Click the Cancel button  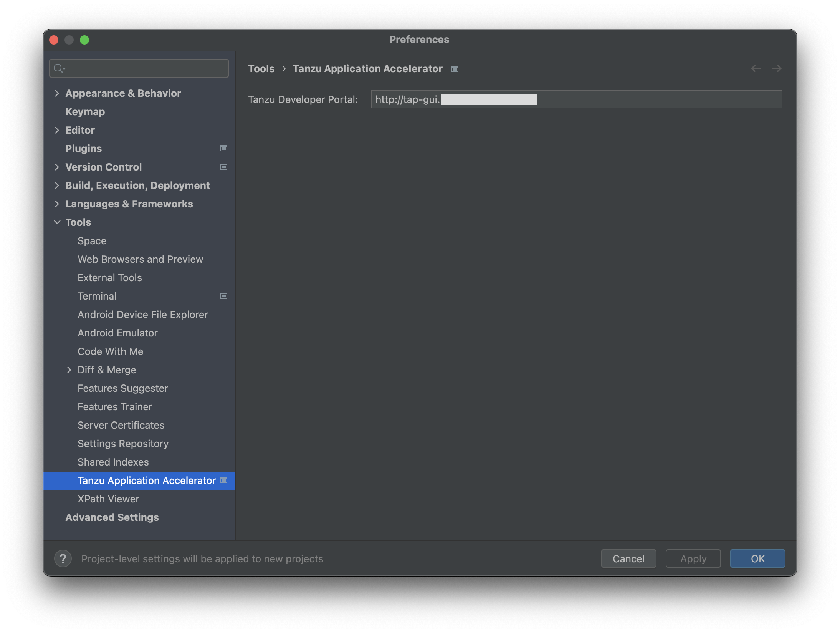(628, 558)
